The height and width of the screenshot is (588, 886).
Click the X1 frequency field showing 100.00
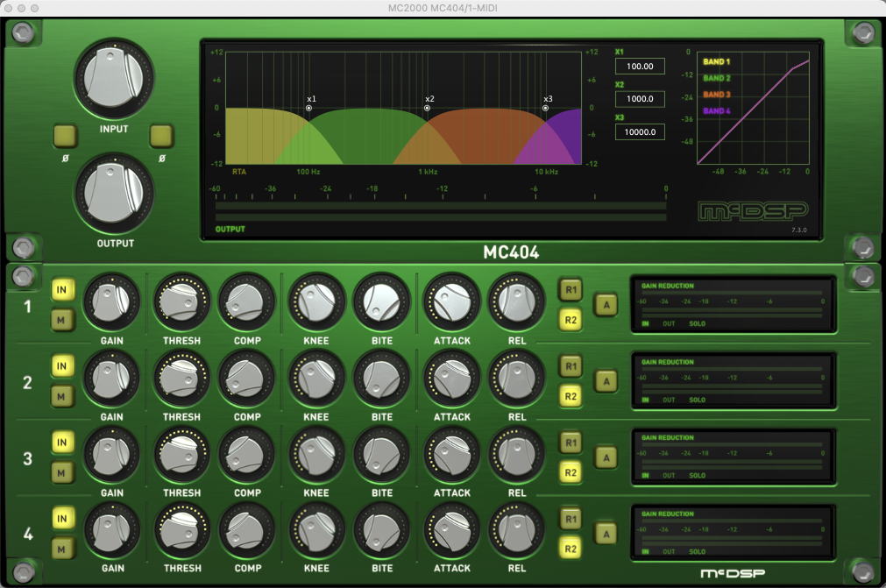click(x=640, y=66)
